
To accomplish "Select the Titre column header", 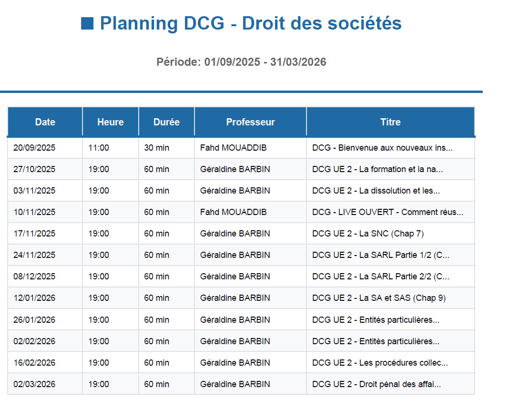I will pyautogui.click(x=390, y=122).
